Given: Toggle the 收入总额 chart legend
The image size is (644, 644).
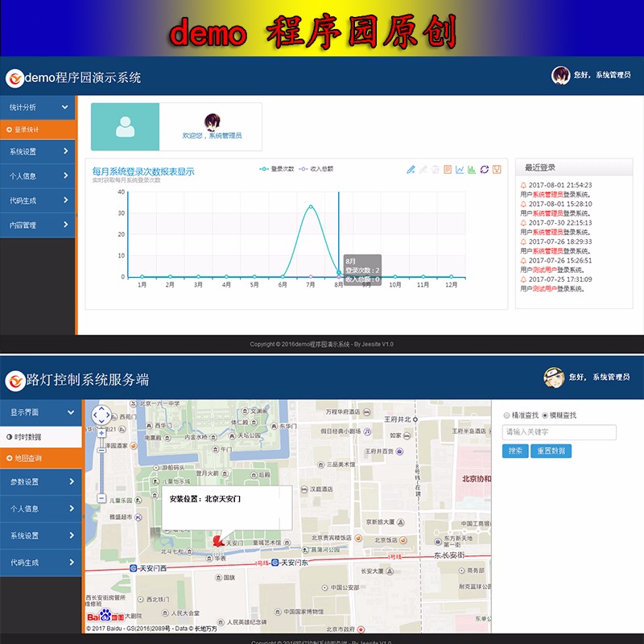Looking at the screenshot, I should (323, 167).
